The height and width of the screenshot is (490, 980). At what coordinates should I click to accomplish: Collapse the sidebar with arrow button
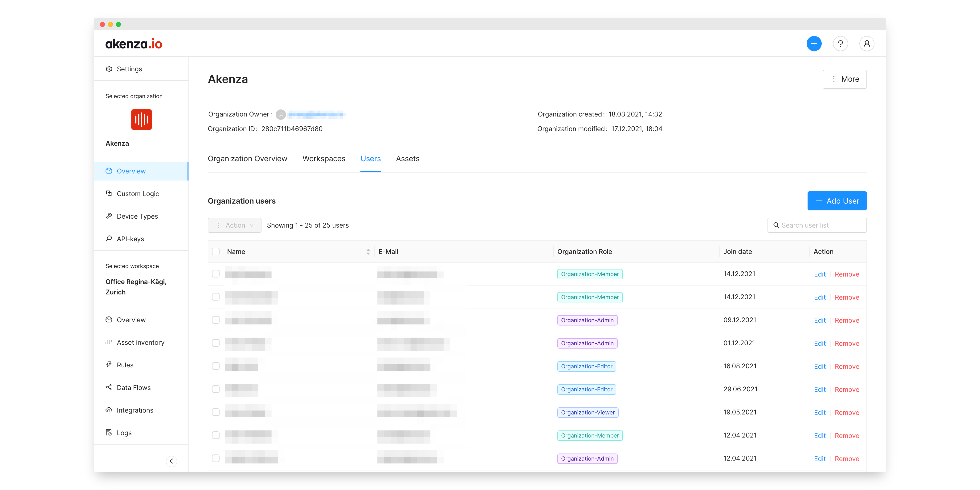point(171,461)
